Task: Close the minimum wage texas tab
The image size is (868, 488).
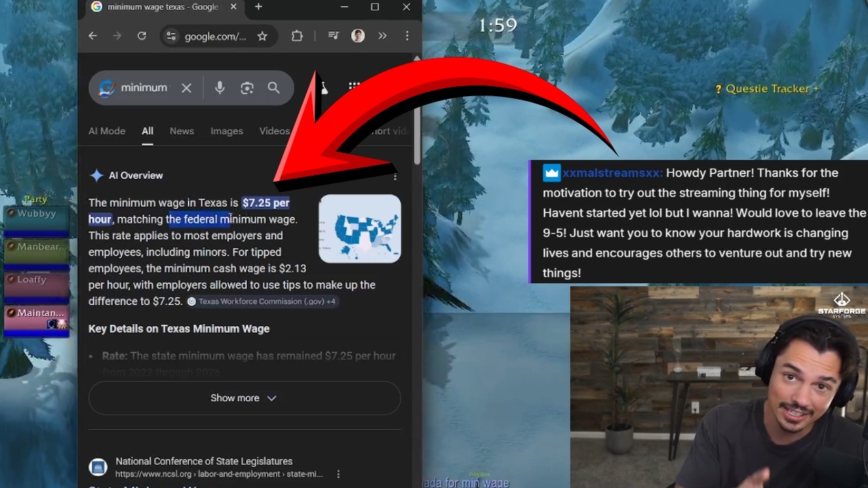Action: coord(233,7)
